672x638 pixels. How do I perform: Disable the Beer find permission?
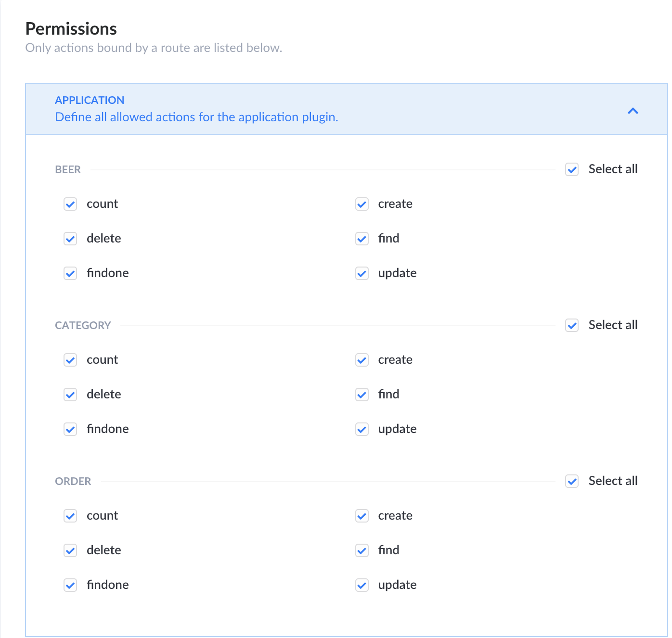click(x=362, y=239)
